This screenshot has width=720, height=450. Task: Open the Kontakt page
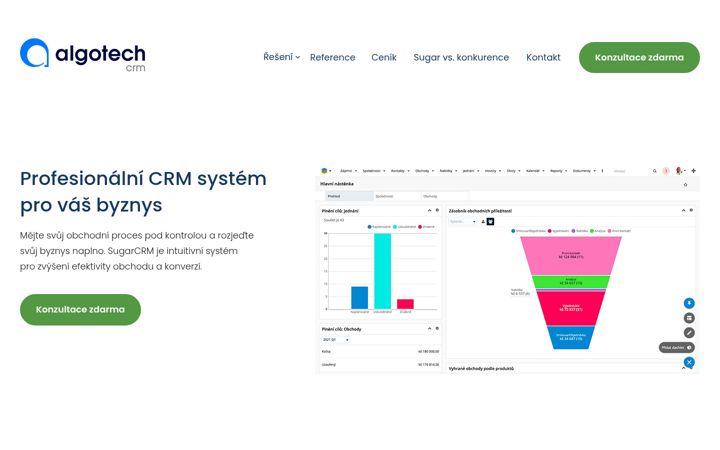click(543, 57)
